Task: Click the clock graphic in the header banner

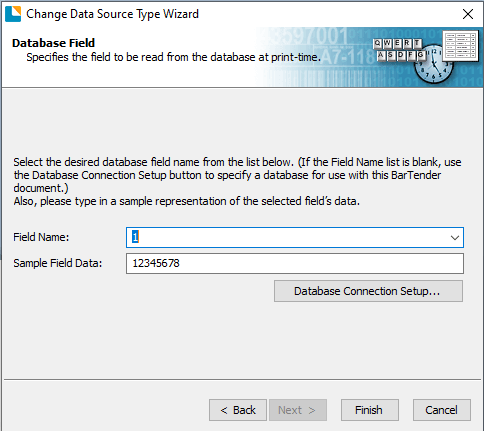Action: click(433, 64)
